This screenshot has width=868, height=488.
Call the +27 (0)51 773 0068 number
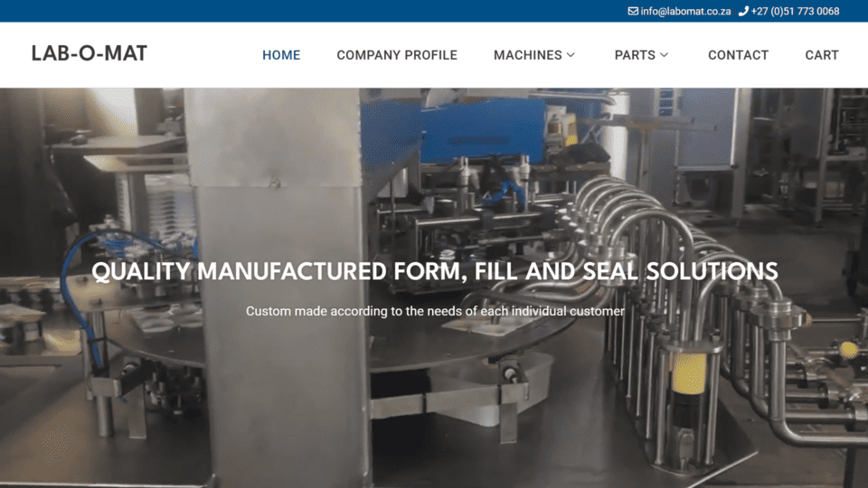pyautogui.click(x=795, y=11)
